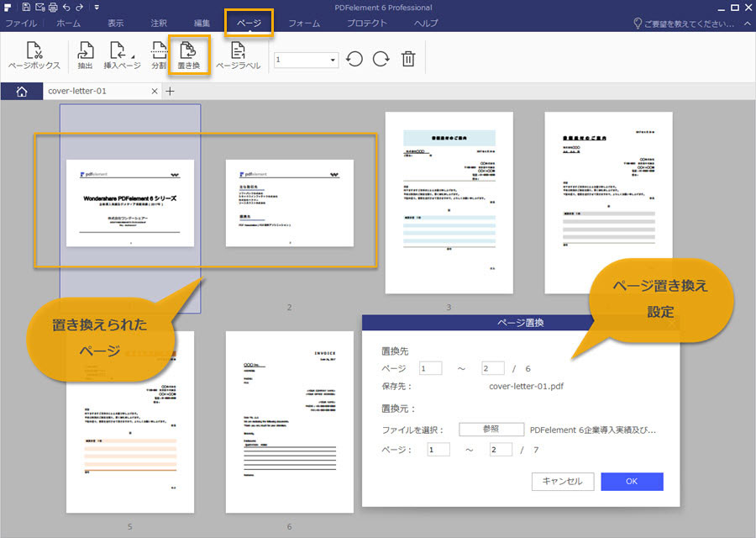Click the 分割 (Split) document icon
756x538 pixels.
[159, 55]
